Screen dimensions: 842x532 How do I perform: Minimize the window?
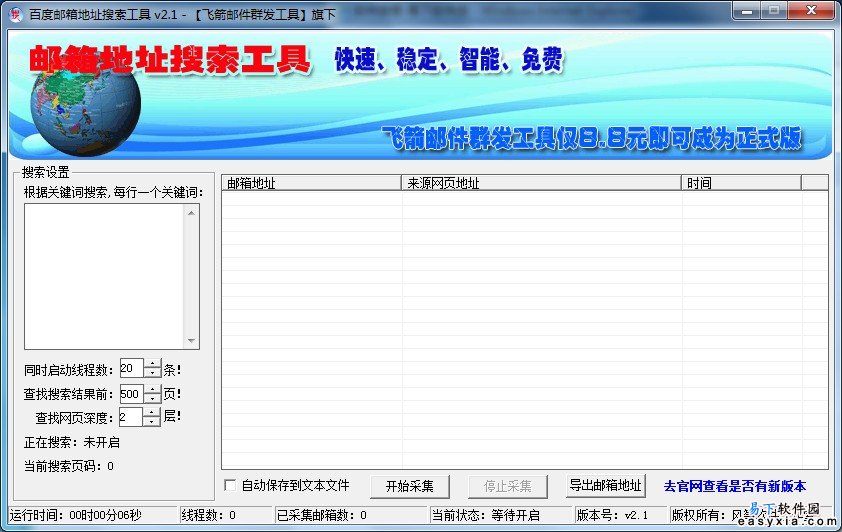746,11
